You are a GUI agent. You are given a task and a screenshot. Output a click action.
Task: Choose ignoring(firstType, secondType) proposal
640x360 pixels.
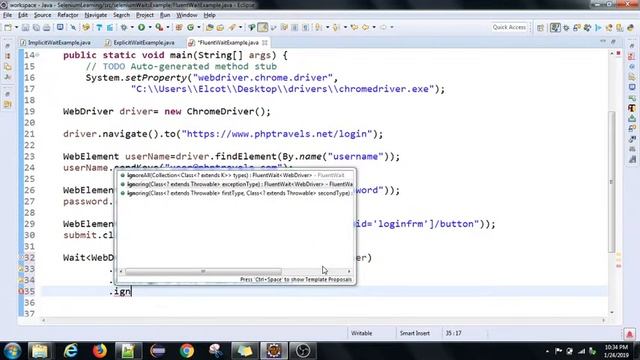pos(236,193)
